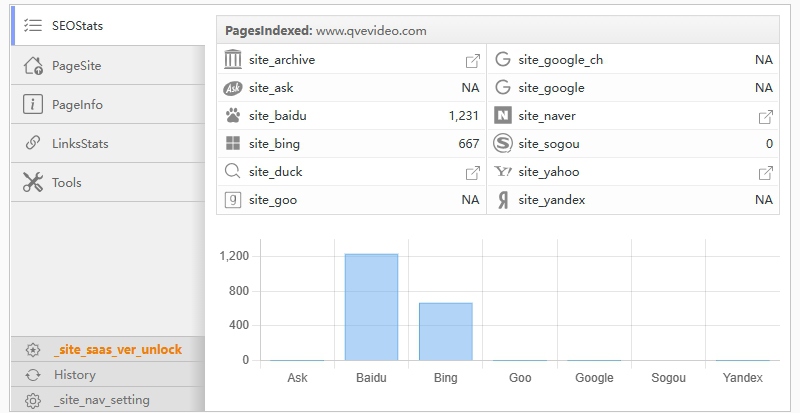Click the Baidu paw icon
The height and width of the screenshot is (413, 800).
tap(233, 116)
